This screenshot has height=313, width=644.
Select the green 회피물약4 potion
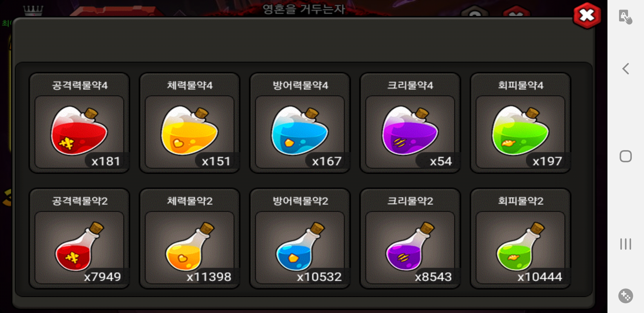[x=520, y=130]
